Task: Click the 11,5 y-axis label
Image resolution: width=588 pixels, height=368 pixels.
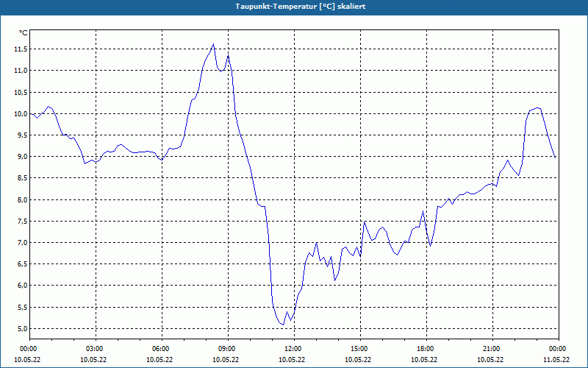Action: [x=21, y=49]
